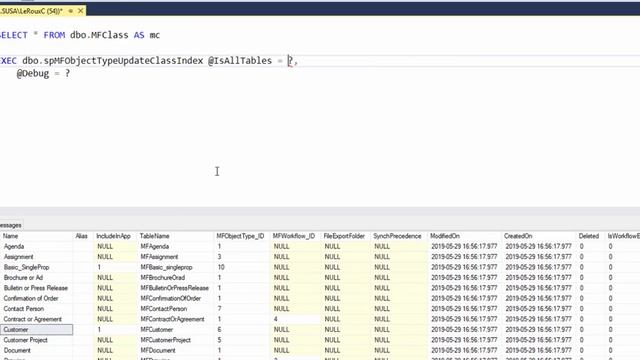Image resolution: width=640 pixels, height=360 pixels.
Task: Click the ModifiedOn column header
Action: point(445,236)
